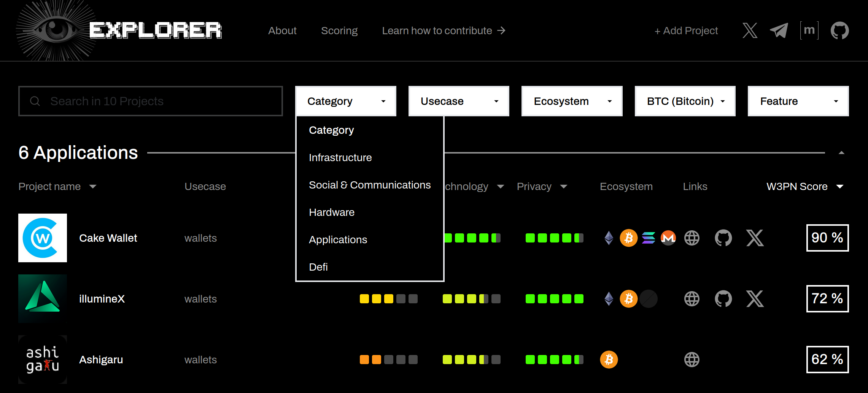Click the illumineX logo thumbnail
The width and height of the screenshot is (868, 393).
43,299
